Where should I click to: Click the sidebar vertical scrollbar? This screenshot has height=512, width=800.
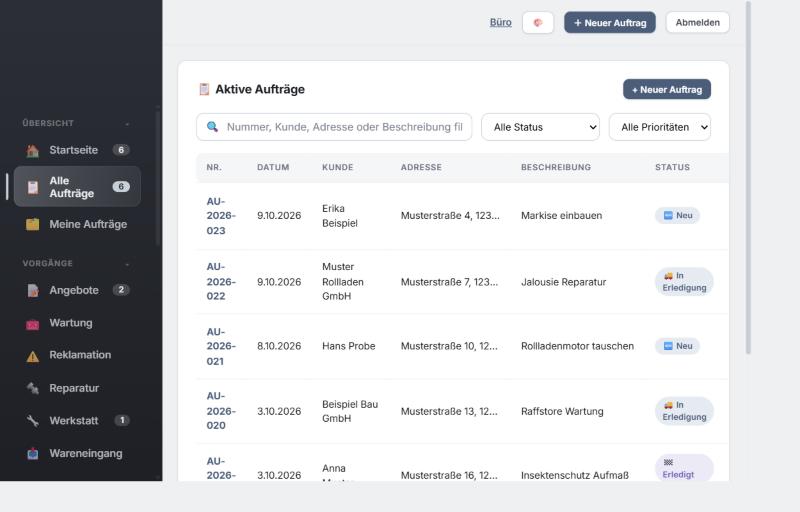(x=158, y=176)
